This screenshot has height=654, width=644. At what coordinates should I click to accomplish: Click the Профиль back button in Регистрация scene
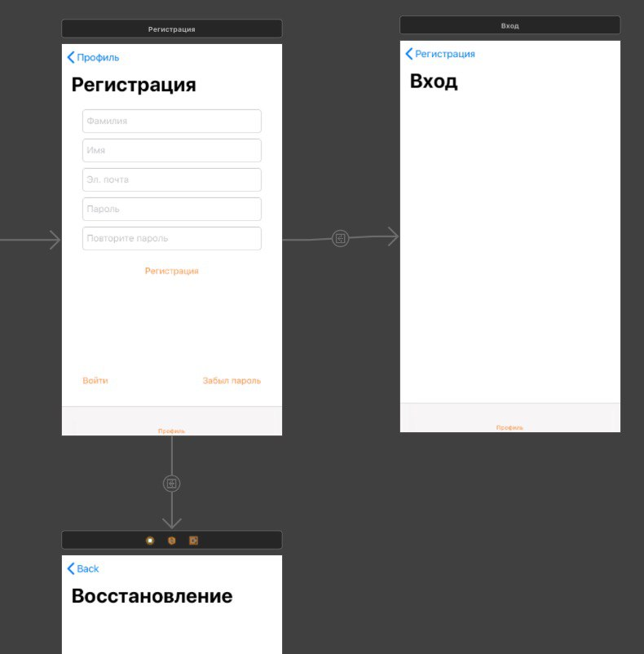(93, 57)
